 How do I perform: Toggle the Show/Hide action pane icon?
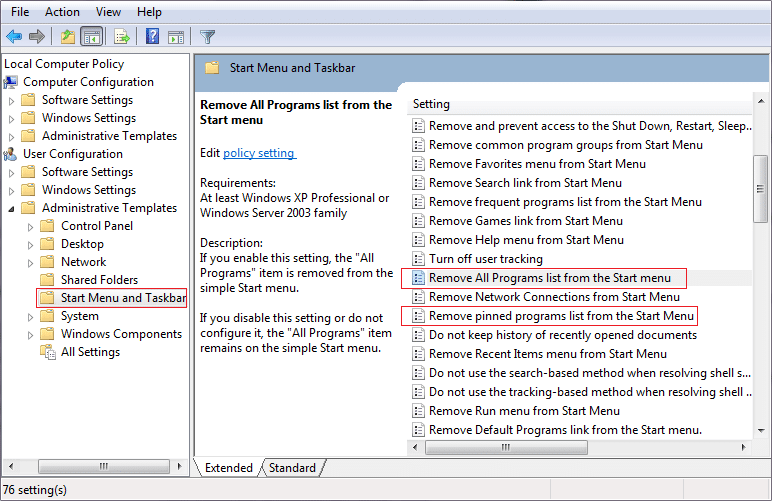click(x=176, y=37)
